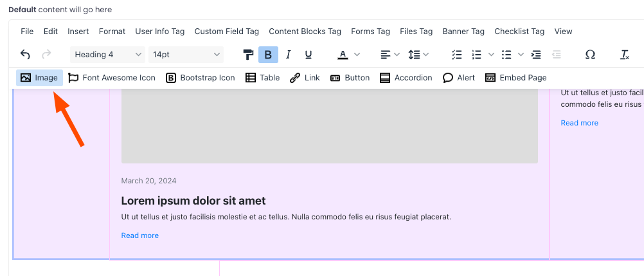Expand the text alignment dropdown
644x276 pixels.
(x=389, y=55)
